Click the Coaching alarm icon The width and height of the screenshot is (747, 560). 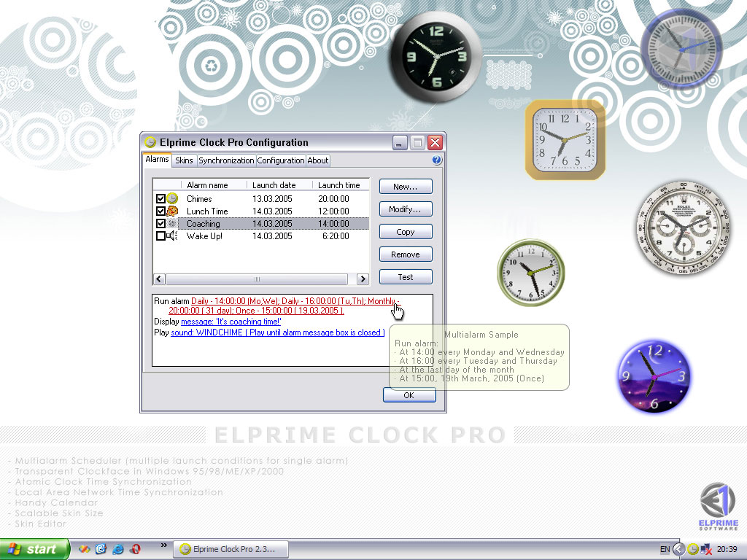point(171,223)
